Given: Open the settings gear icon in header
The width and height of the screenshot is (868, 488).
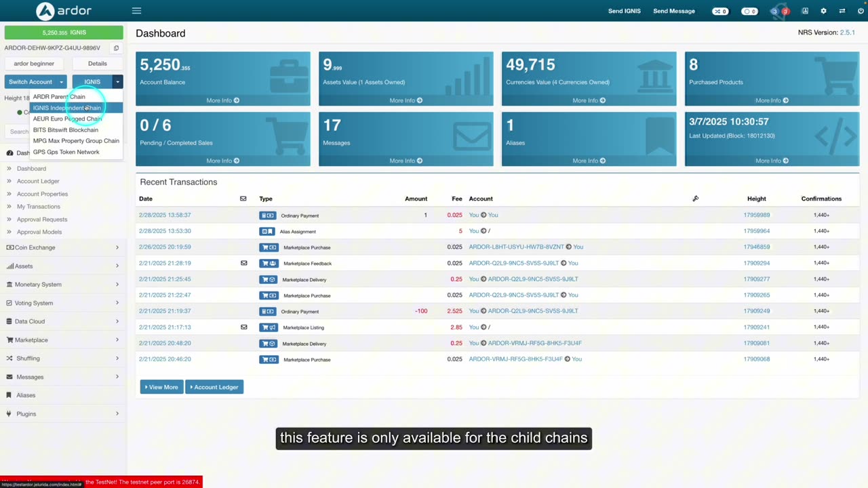Looking at the screenshot, I should pyautogui.click(x=823, y=11).
